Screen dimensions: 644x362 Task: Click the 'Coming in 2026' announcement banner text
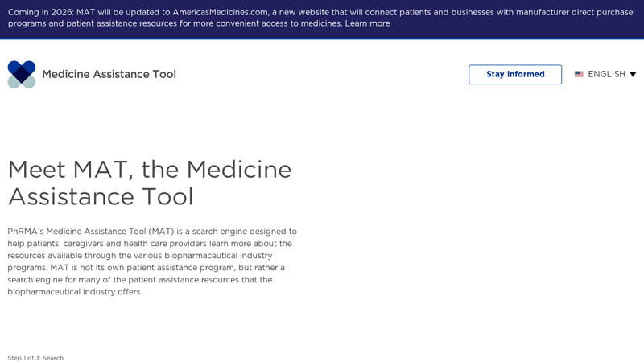pyautogui.click(x=320, y=18)
